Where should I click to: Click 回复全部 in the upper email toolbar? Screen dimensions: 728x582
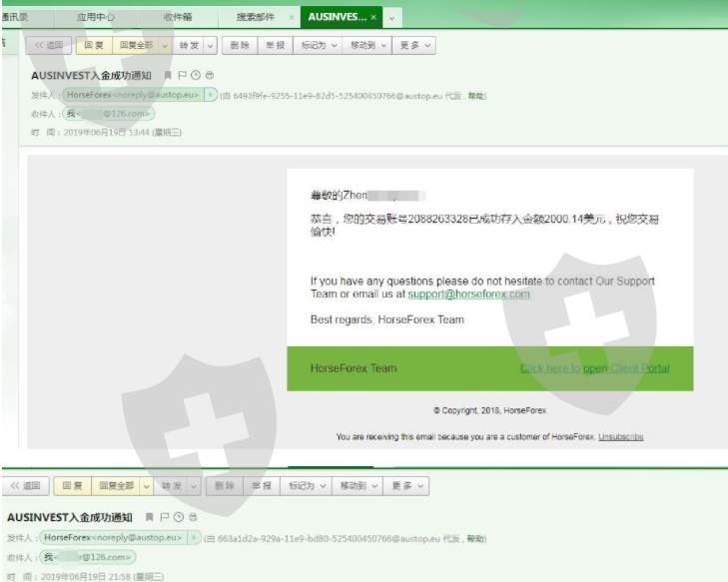tap(136, 46)
